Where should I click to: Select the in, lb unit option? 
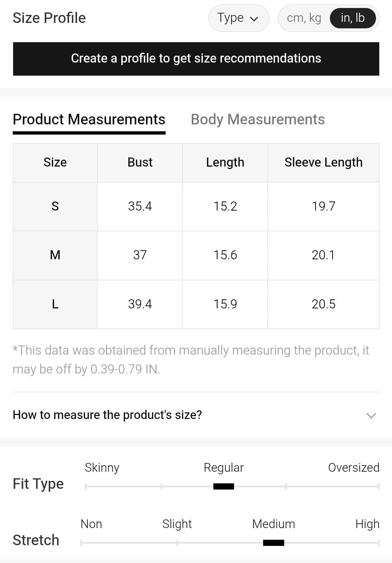pos(352,18)
